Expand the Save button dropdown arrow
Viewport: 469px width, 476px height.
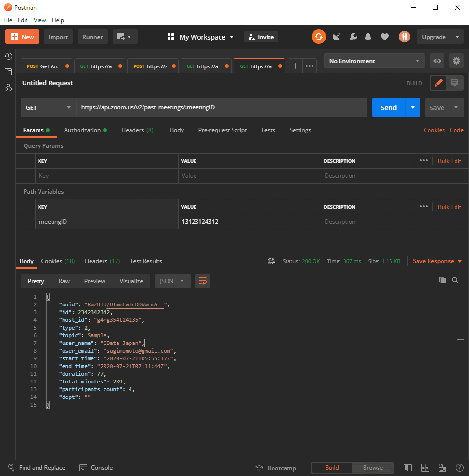pos(456,107)
